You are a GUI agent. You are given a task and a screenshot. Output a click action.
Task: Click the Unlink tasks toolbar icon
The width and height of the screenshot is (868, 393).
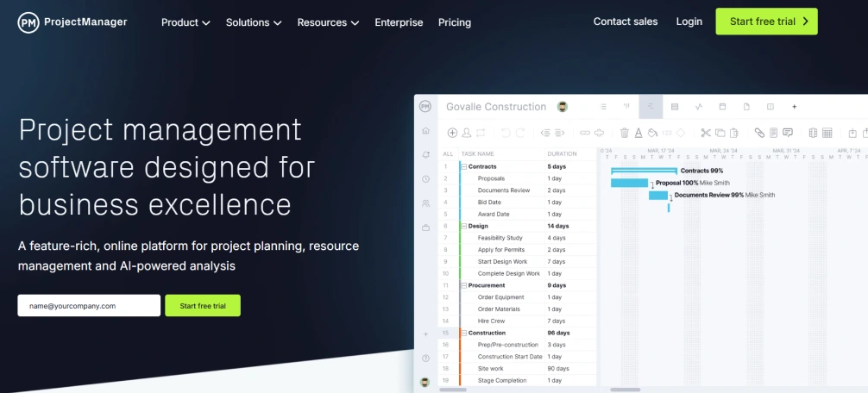click(x=599, y=133)
